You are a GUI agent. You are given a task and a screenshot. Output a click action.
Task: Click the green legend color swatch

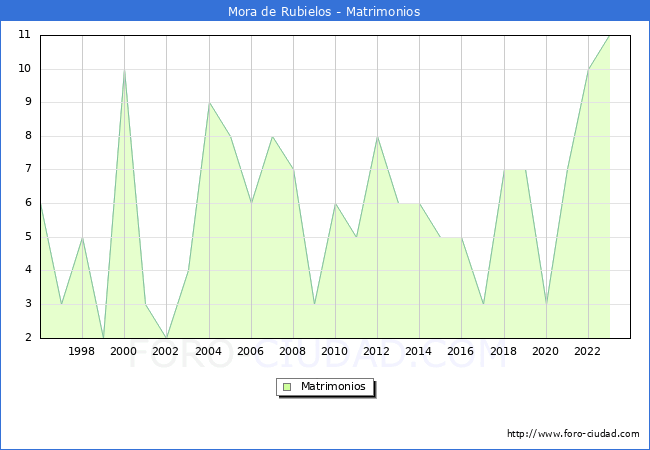point(287,386)
